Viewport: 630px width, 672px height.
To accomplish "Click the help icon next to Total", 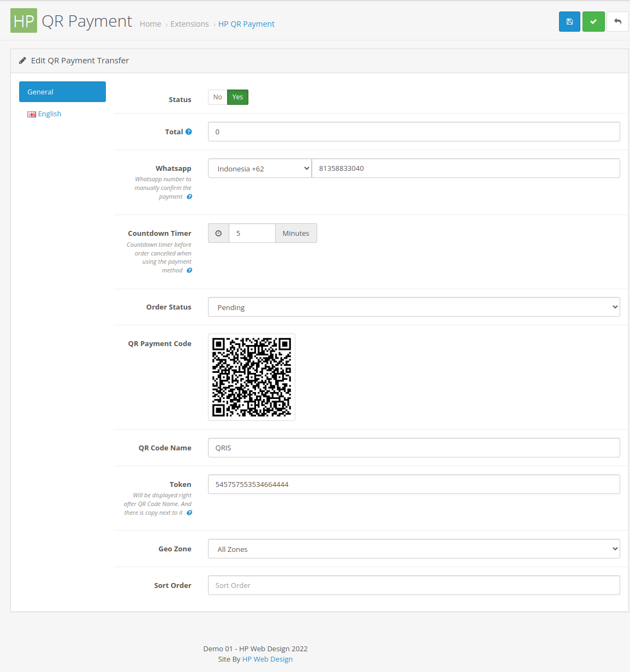I will [x=189, y=132].
